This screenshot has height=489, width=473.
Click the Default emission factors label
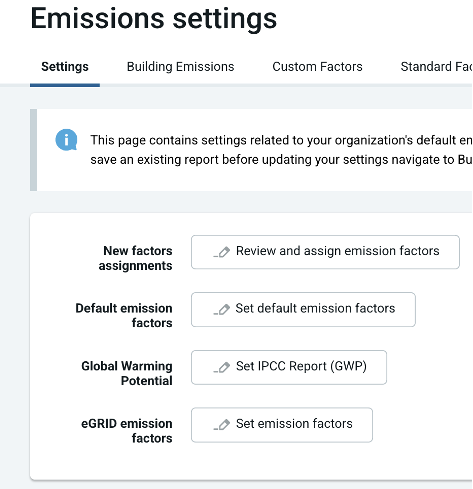[124, 315]
